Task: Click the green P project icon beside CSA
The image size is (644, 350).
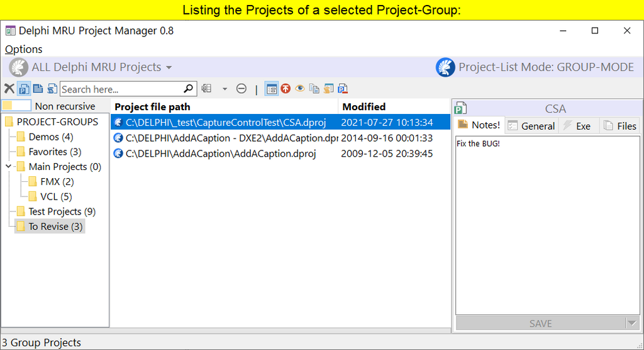Action: [460, 108]
